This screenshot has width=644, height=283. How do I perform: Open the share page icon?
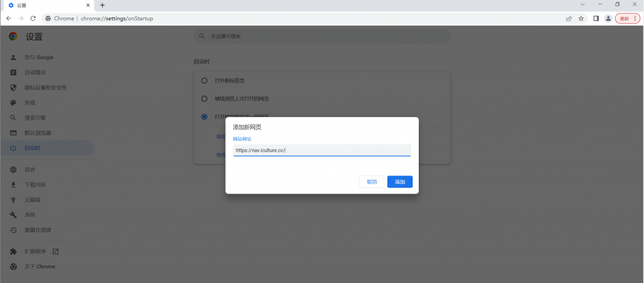click(x=569, y=18)
